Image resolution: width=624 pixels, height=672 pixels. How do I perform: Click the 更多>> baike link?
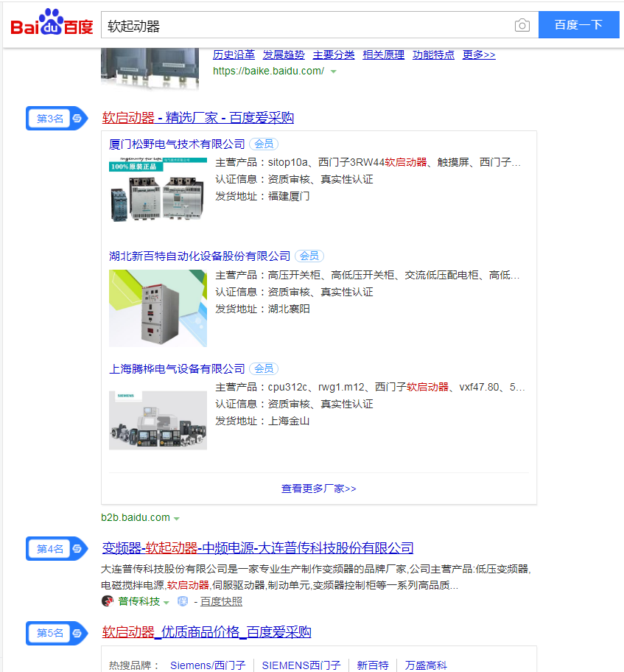pyautogui.click(x=479, y=55)
